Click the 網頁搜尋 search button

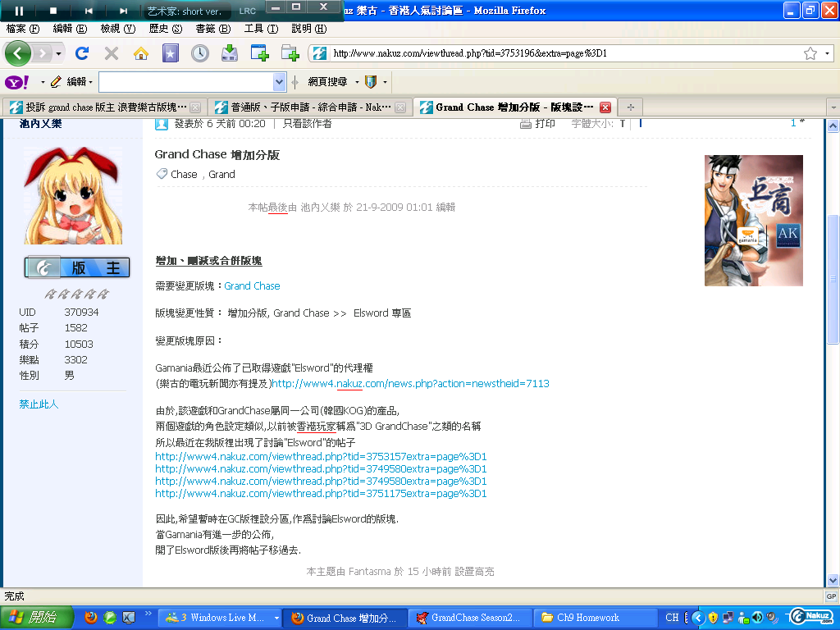click(x=327, y=82)
